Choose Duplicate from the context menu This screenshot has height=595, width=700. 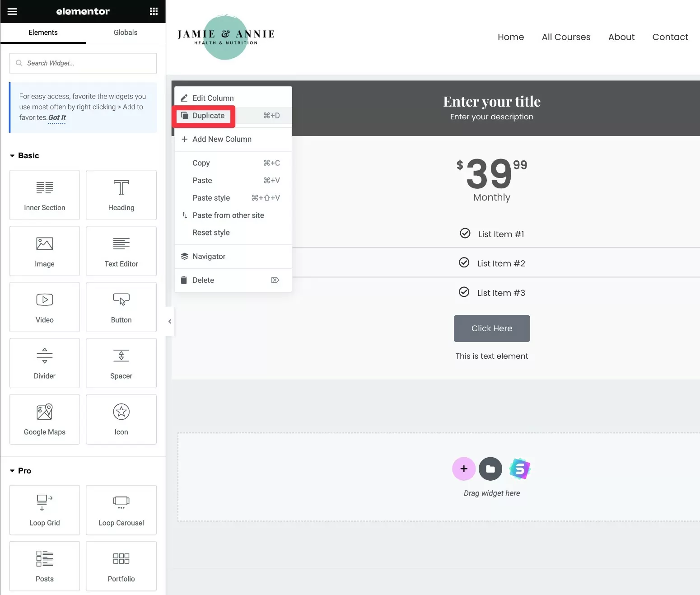point(208,116)
